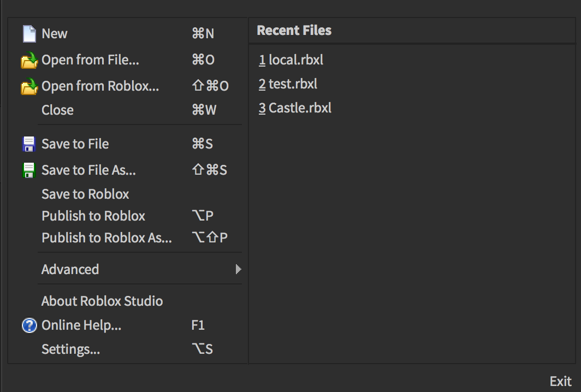
Task: Open recent file local.rbxl
Action: [291, 60]
